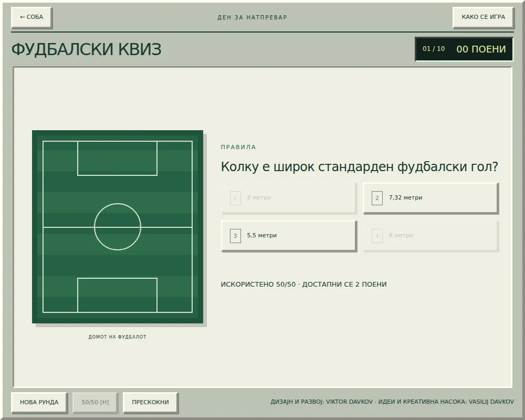Click the football pitch illustration

[x=118, y=227]
